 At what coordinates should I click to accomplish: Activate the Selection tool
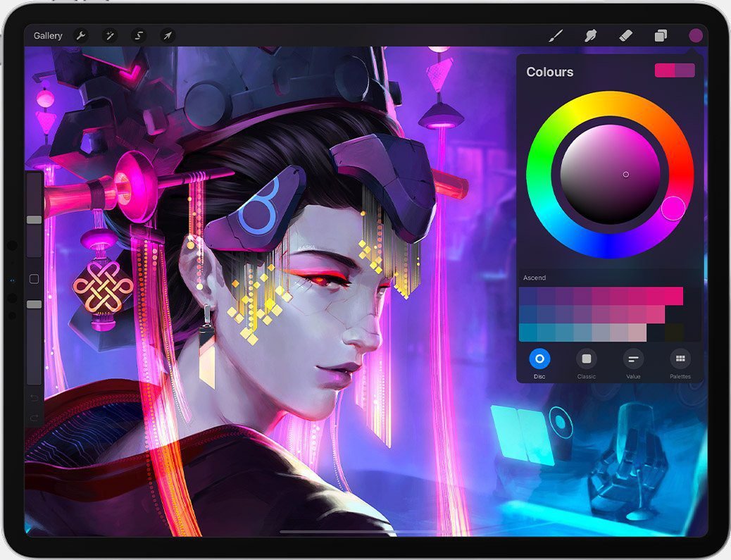tap(139, 36)
